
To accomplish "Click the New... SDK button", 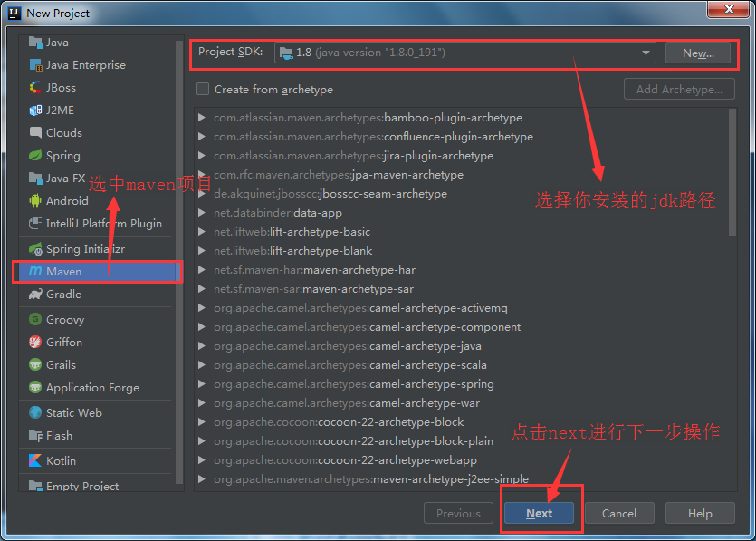I will click(x=698, y=53).
